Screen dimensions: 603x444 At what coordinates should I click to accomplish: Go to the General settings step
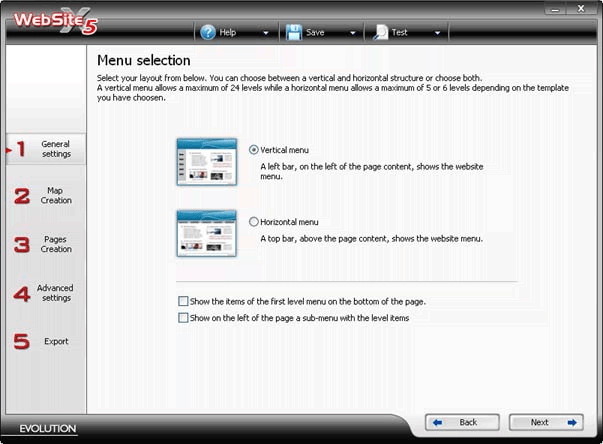coord(56,149)
